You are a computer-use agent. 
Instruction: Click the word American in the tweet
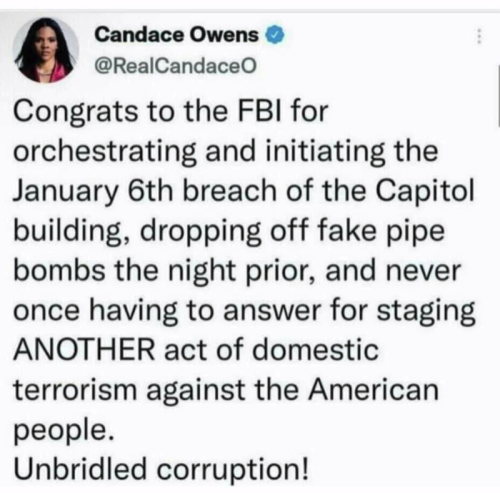pos(373,390)
